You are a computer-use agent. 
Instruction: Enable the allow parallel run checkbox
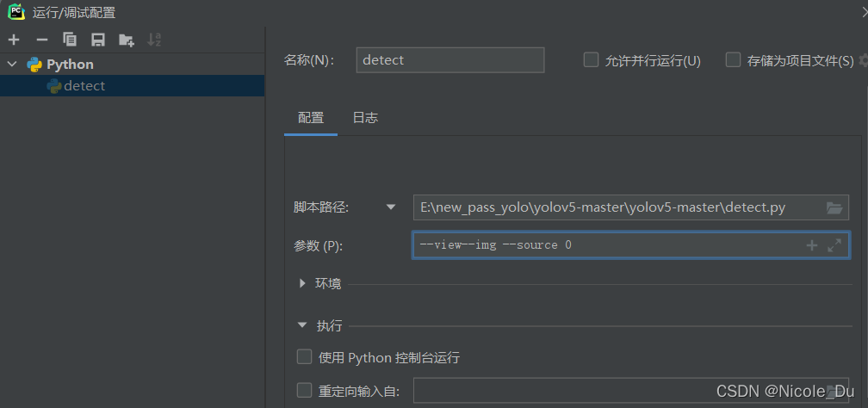pyautogui.click(x=592, y=59)
